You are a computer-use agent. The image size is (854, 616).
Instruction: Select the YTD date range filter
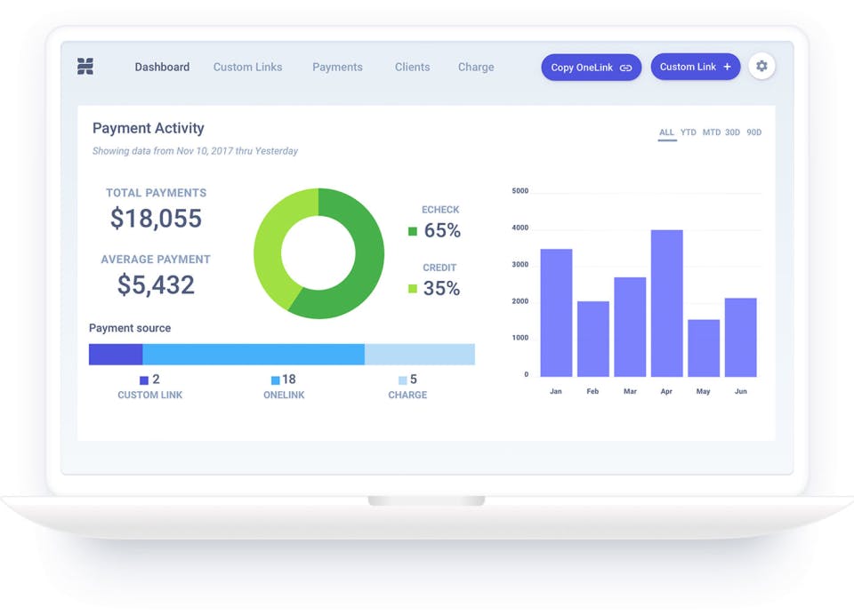[689, 132]
